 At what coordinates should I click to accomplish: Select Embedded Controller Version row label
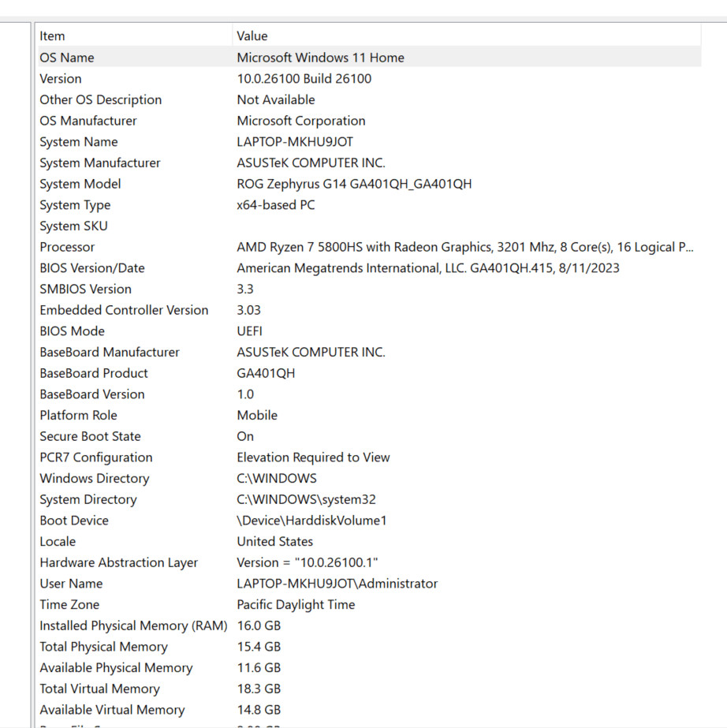point(124,310)
